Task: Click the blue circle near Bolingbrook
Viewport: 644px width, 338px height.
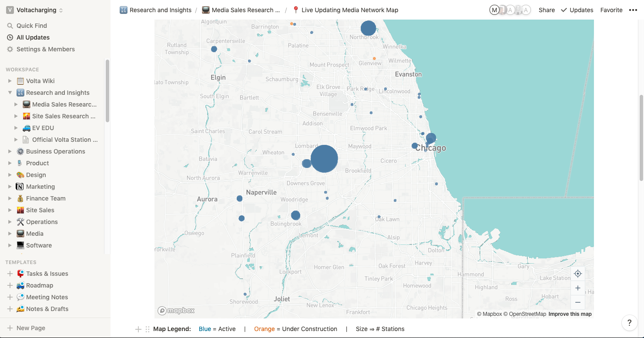Action: tap(295, 215)
